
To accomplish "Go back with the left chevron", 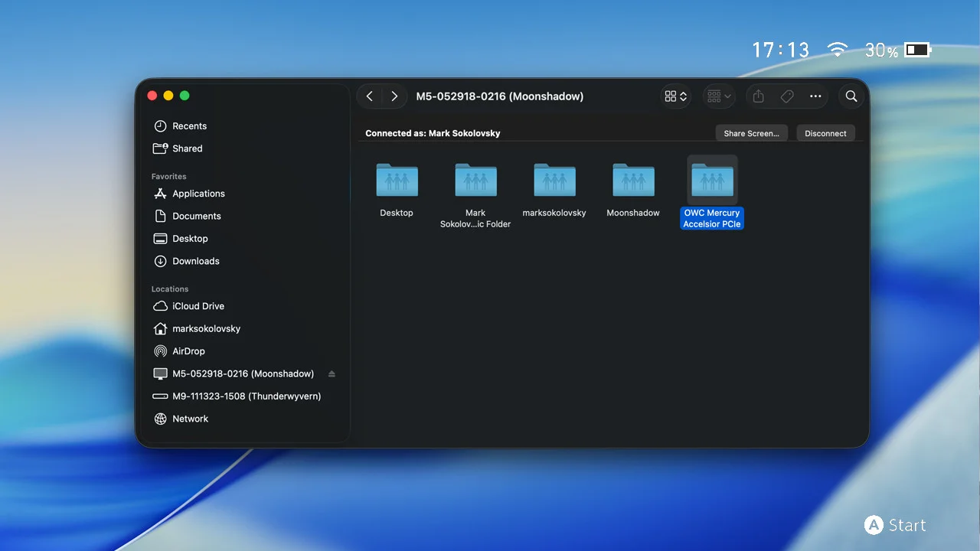I will click(x=370, y=96).
